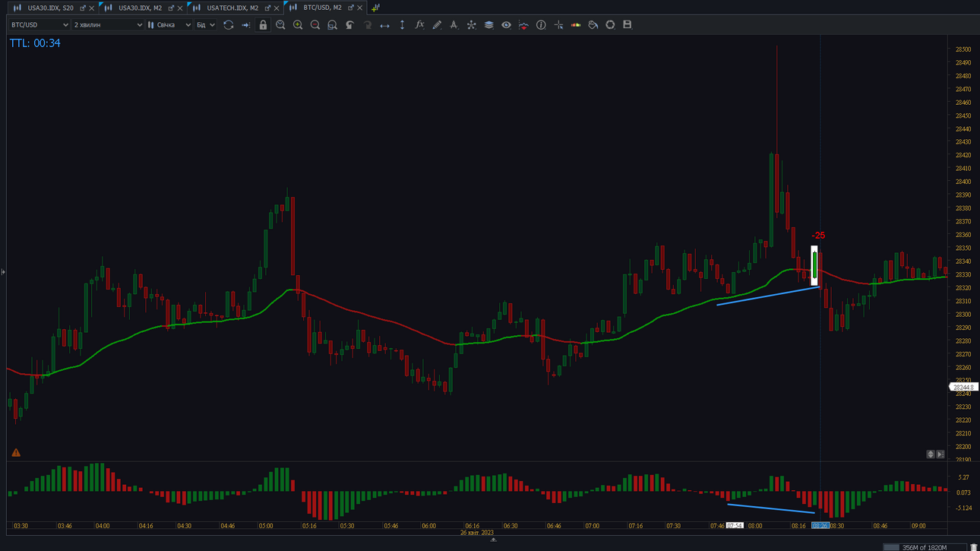
Task: Click the orange warning triangle icon
Action: coord(15,453)
